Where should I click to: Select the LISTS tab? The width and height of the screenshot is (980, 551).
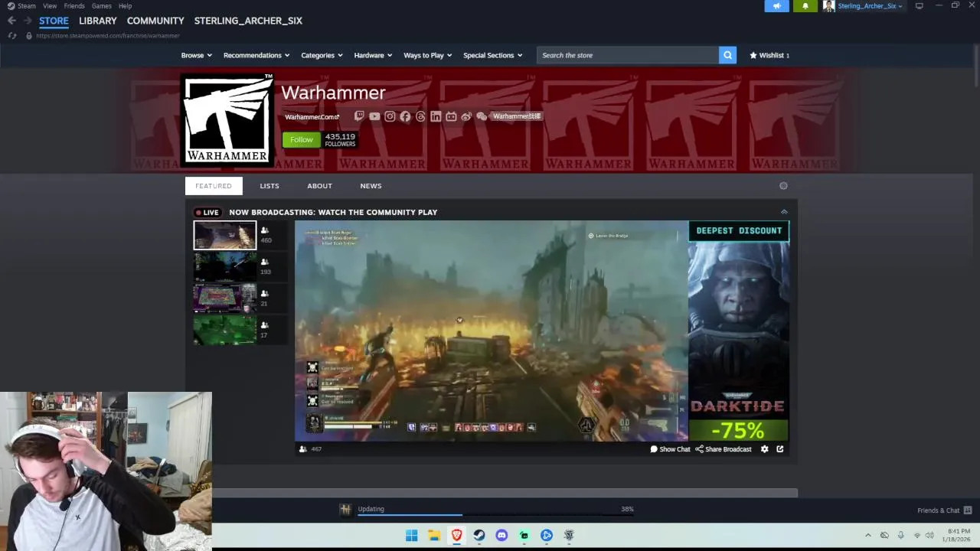[x=269, y=186]
